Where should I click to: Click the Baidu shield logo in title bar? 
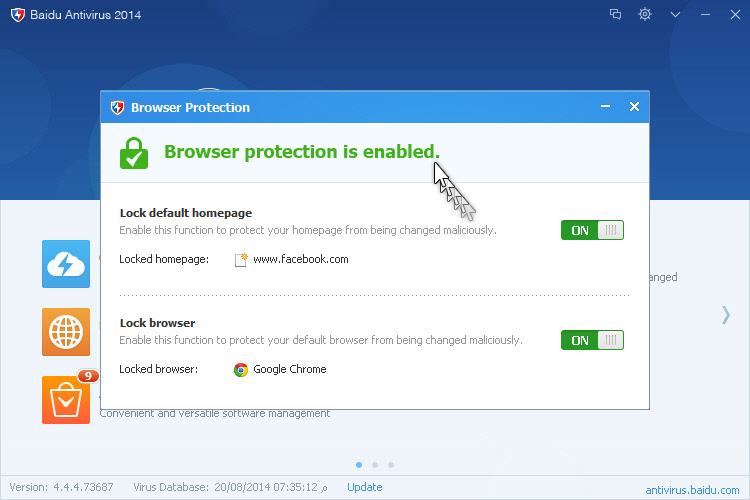pyautogui.click(x=17, y=14)
